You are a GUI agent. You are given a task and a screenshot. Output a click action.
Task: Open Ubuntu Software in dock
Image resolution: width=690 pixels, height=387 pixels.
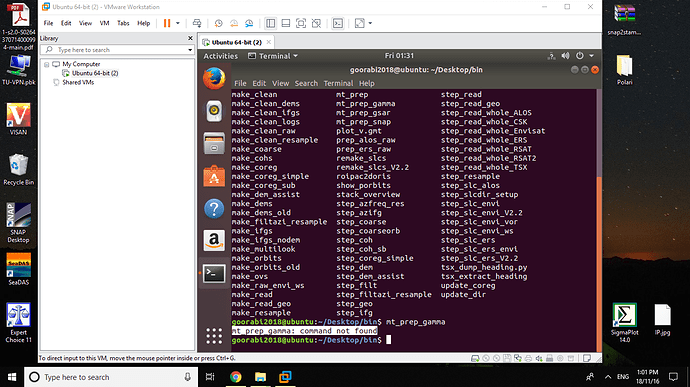click(x=214, y=176)
